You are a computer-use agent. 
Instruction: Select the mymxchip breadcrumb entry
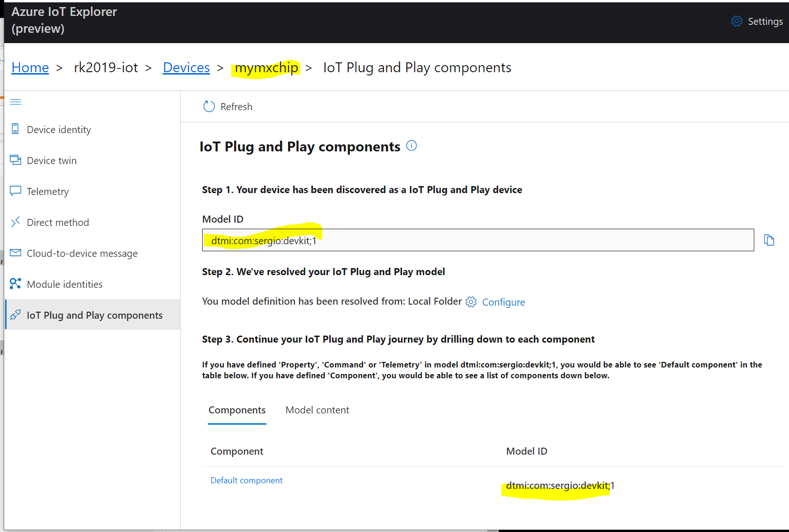click(x=266, y=67)
